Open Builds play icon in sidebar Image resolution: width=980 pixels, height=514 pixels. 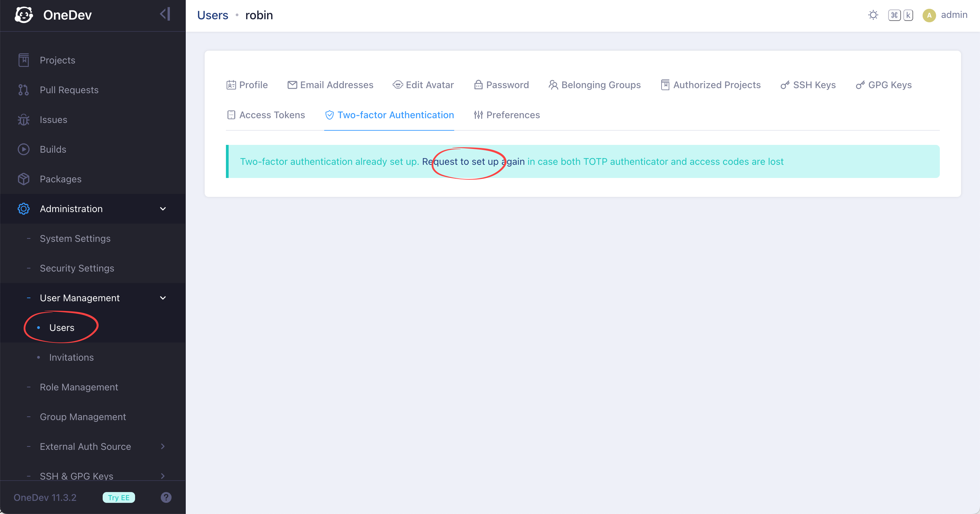24,149
